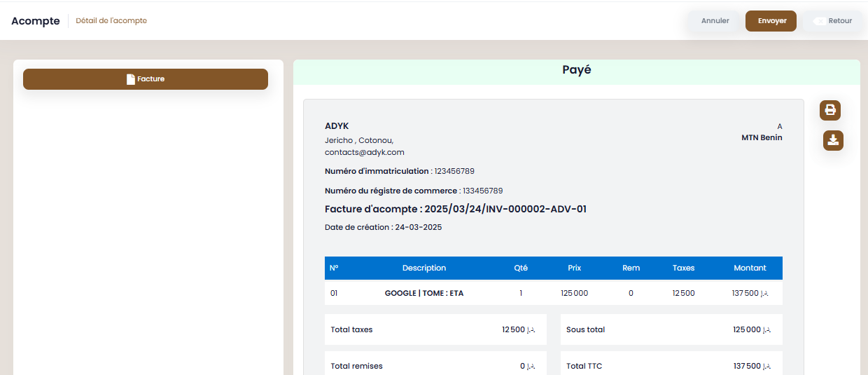Click the Description column header

424,268
